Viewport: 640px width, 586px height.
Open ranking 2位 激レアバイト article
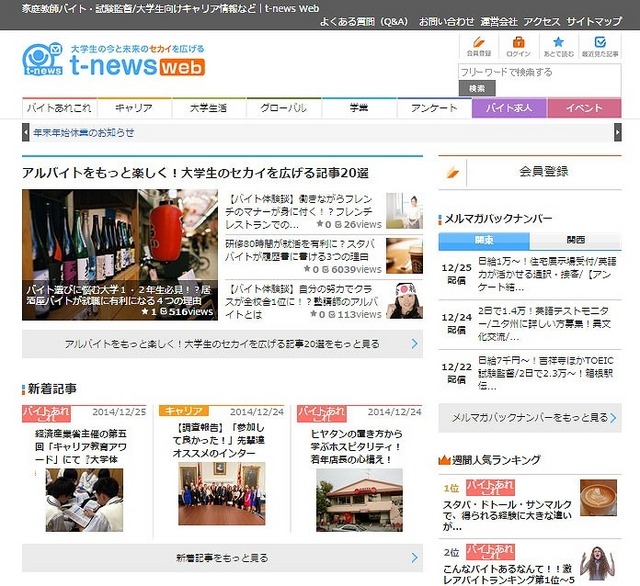click(509, 574)
